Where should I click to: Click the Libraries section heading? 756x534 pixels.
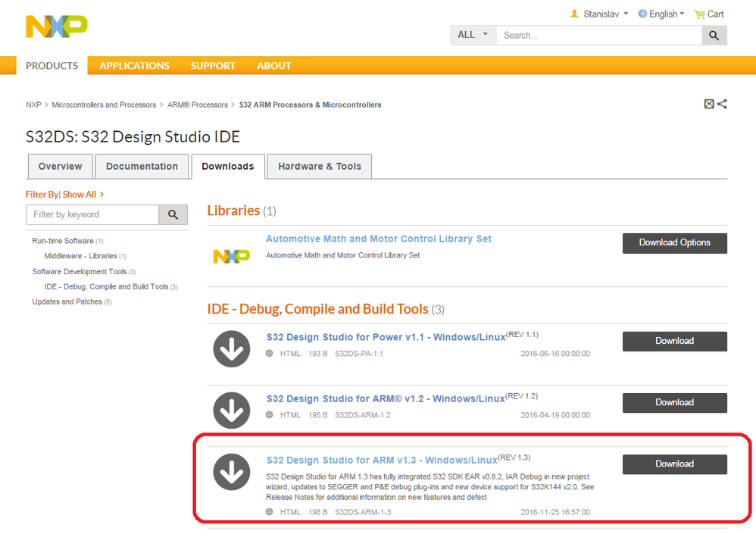[x=234, y=211]
